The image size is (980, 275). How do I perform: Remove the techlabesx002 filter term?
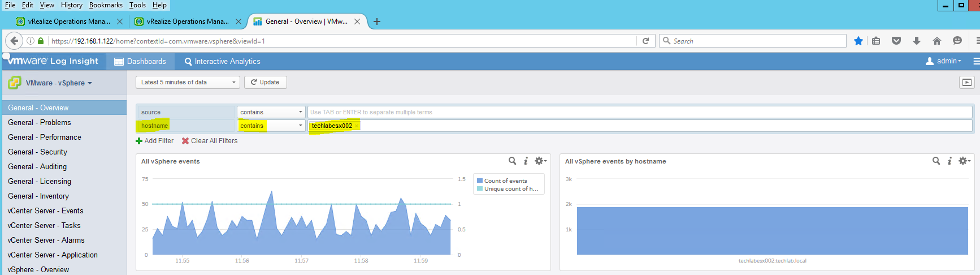[356, 126]
